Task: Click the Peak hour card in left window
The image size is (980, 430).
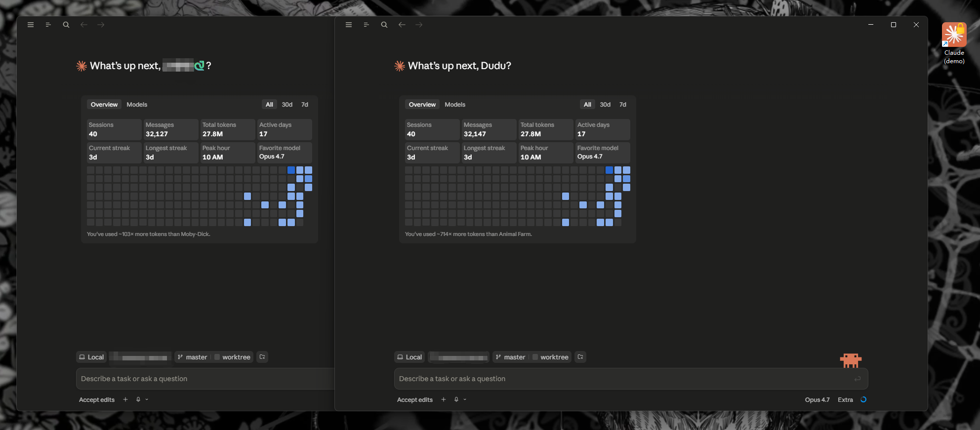Action: point(228,153)
